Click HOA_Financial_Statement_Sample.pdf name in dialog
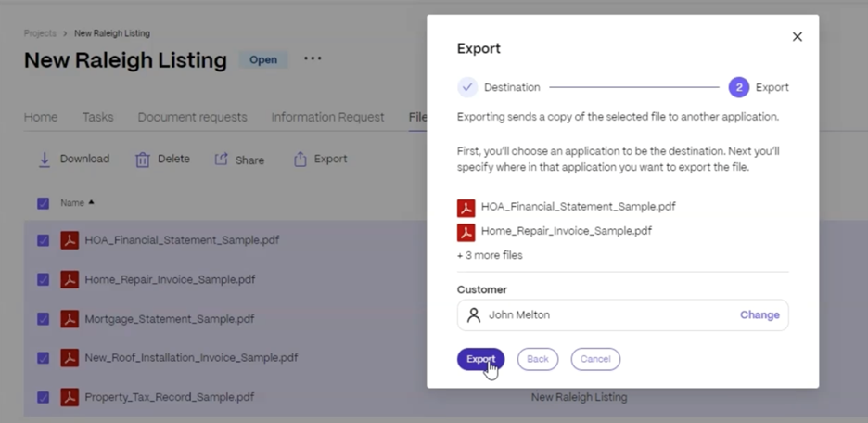868x423 pixels. pyautogui.click(x=578, y=207)
